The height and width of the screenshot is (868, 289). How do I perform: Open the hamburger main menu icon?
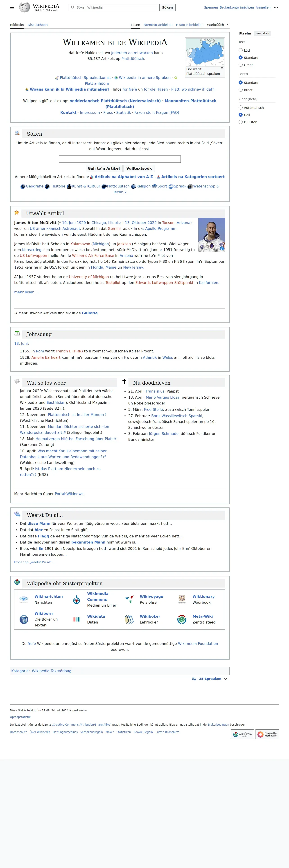click(12, 7)
